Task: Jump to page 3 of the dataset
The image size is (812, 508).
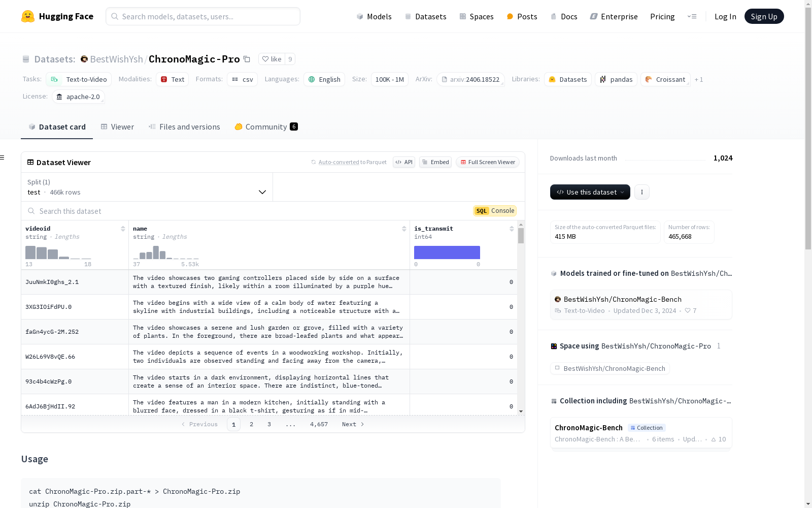Action: [269, 424]
